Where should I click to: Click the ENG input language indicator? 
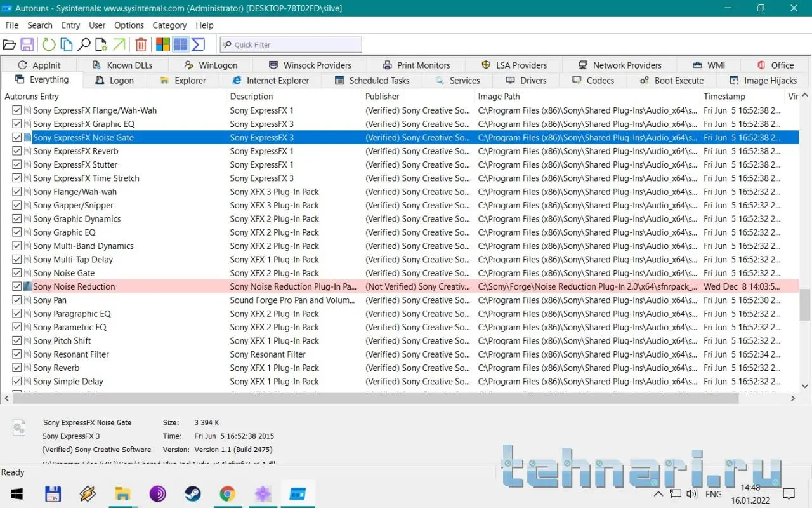(x=713, y=494)
